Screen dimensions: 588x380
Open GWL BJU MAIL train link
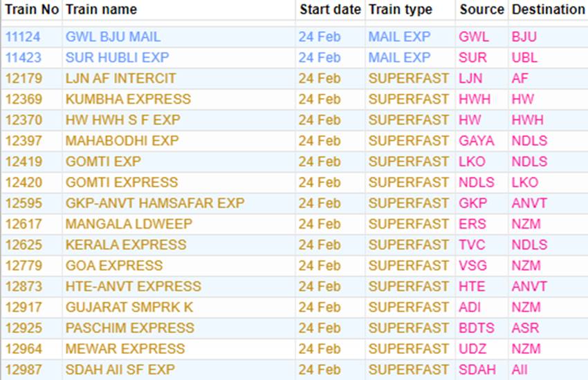coord(113,37)
